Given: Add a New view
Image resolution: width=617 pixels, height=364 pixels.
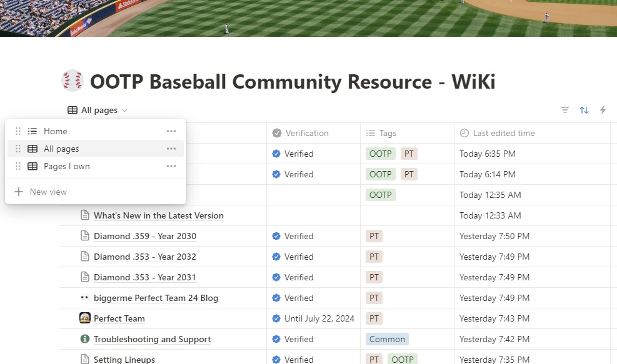Looking at the screenshot, I should click(96, 192).
